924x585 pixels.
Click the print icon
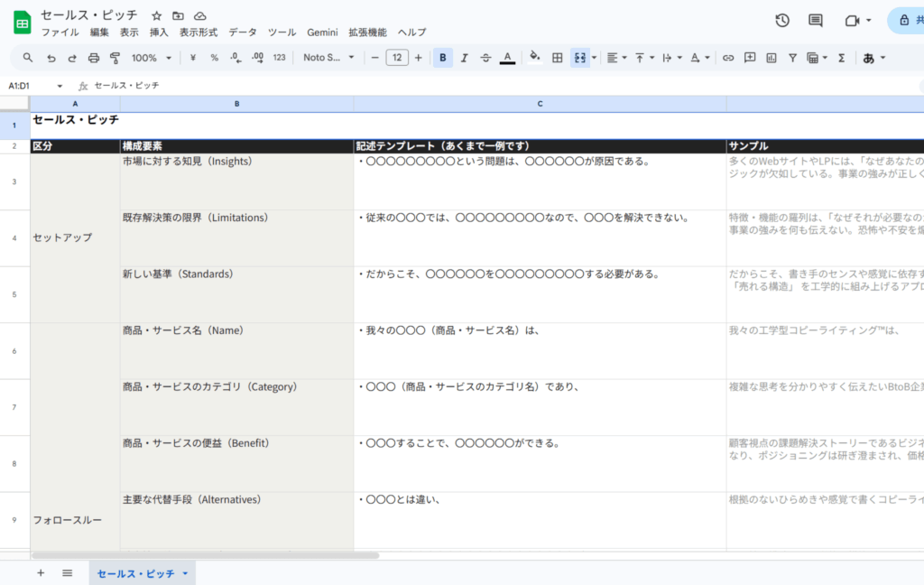tap(94, 58)
